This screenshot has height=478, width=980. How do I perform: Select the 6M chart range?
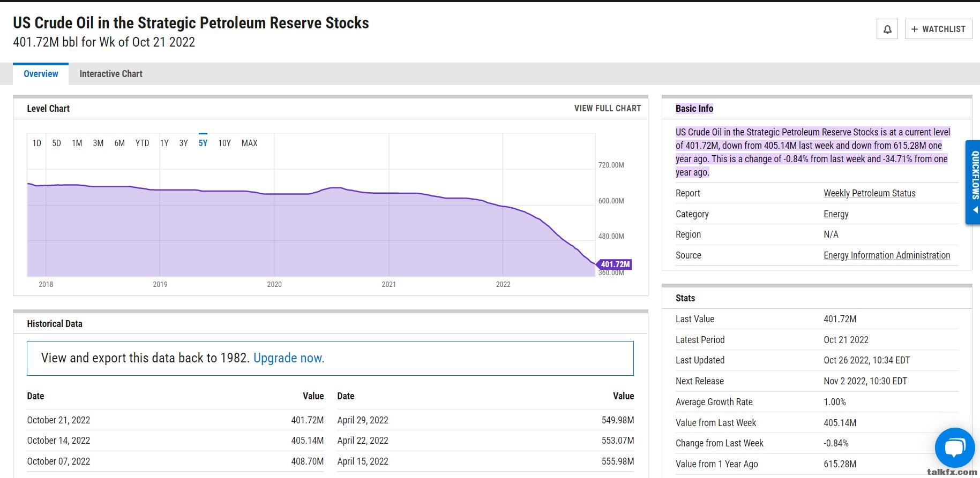[119, 143]
